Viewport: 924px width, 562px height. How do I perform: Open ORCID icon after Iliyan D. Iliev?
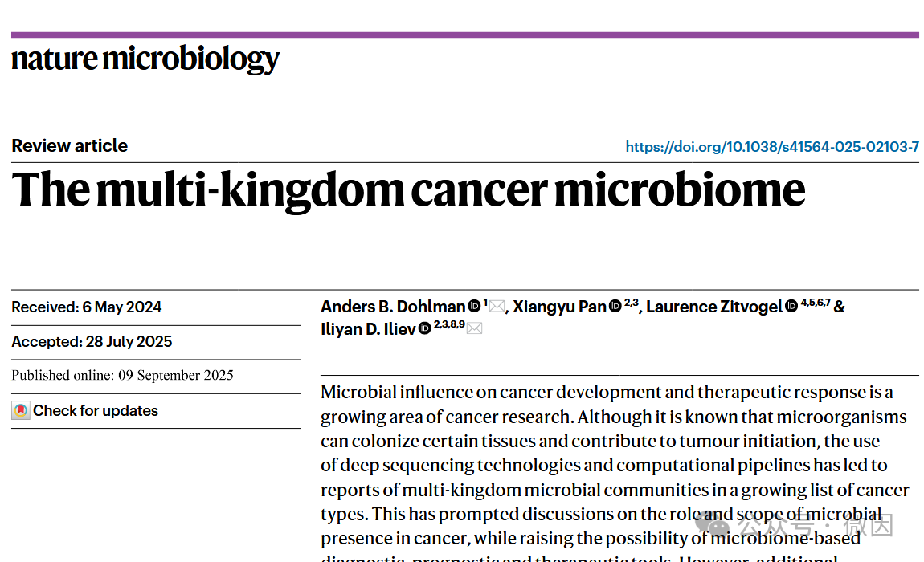coord(424,328)
